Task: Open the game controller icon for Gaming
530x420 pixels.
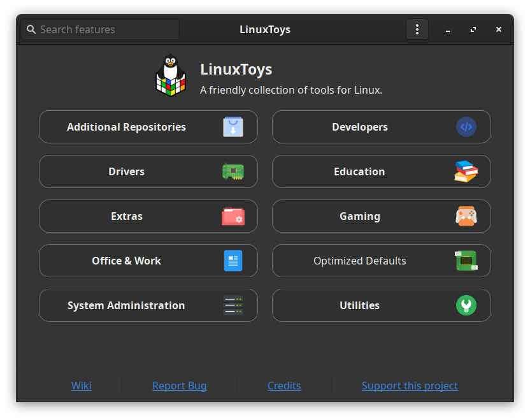Action: (x=466, y=216)
